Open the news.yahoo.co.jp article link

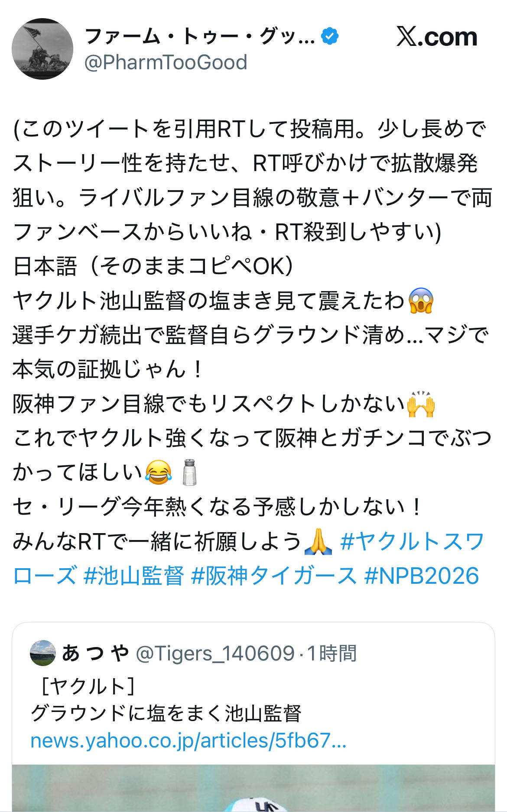point(188,741)
